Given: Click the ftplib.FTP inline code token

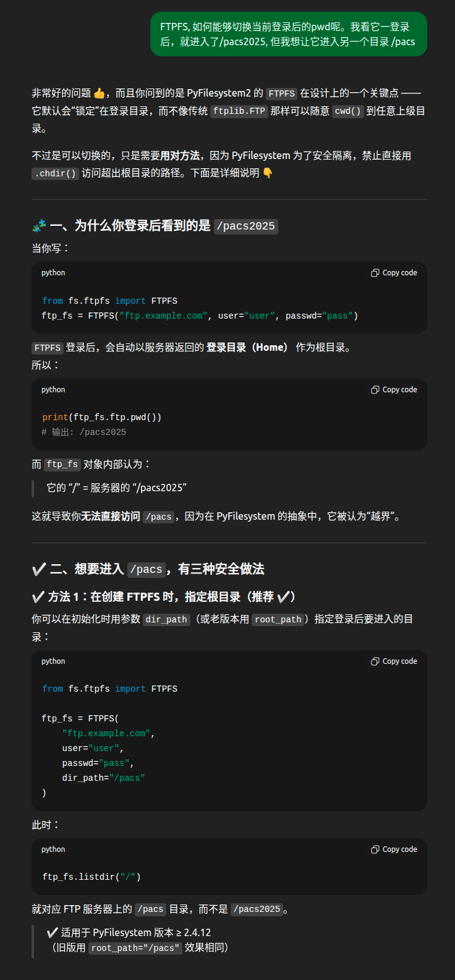Looking at the screenshot, I should pyautogui.click(x=240, y=111).
